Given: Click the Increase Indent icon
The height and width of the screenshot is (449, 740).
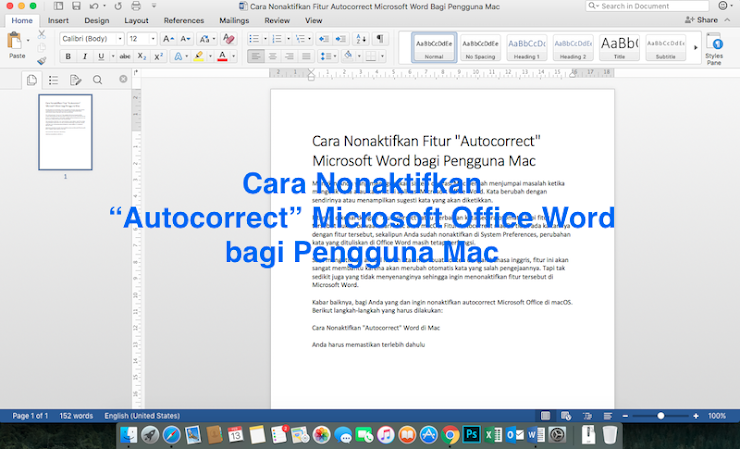Looking at the screenshot, I should coord(340,39).
